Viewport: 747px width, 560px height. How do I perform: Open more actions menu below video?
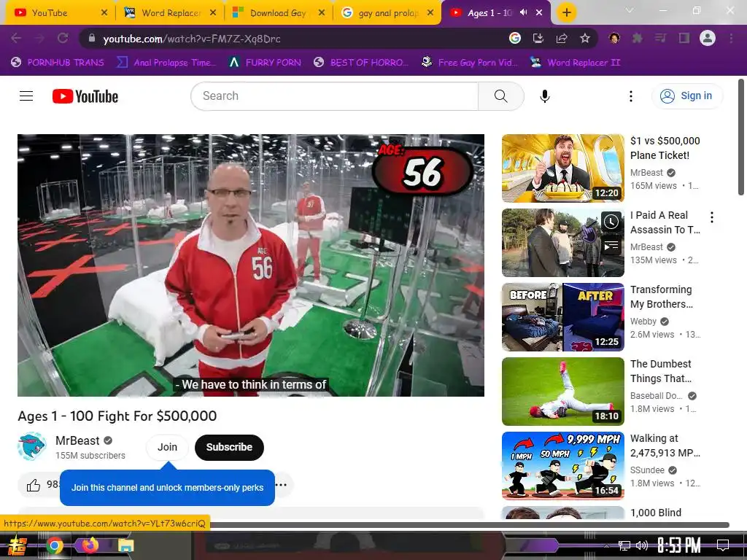coord(282,485)
